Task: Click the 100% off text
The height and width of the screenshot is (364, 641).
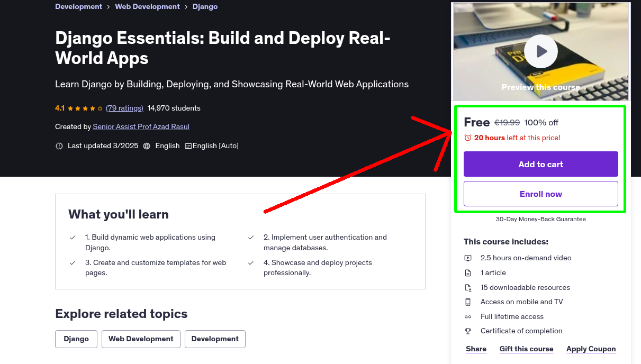Action: tap(541, 123)
